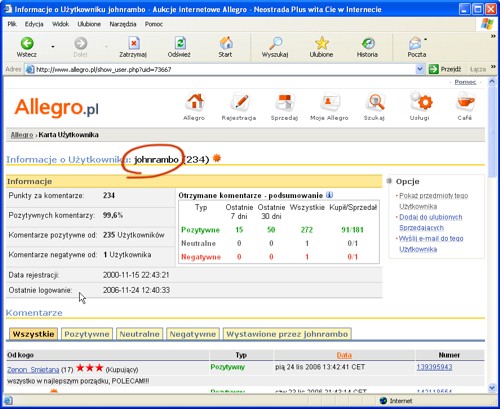Open the Edycja menu
The height and width of the screenshot is (409, 500).
coord(34,24)
